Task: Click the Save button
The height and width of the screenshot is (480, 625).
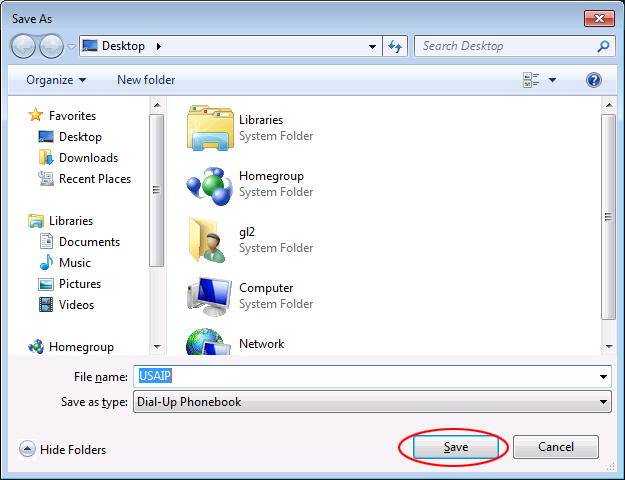Action: 456,447
